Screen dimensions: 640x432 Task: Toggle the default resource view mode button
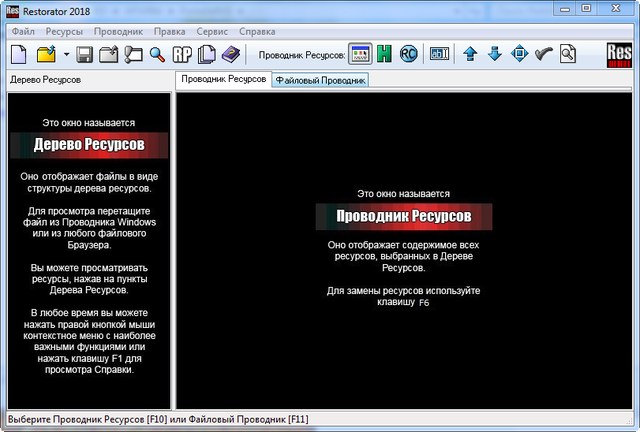361,54
